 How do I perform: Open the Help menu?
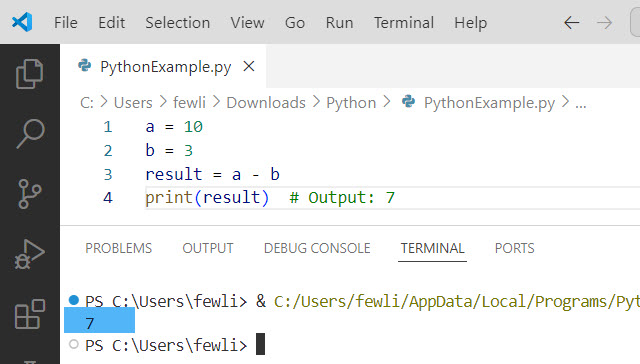(471, 22)
